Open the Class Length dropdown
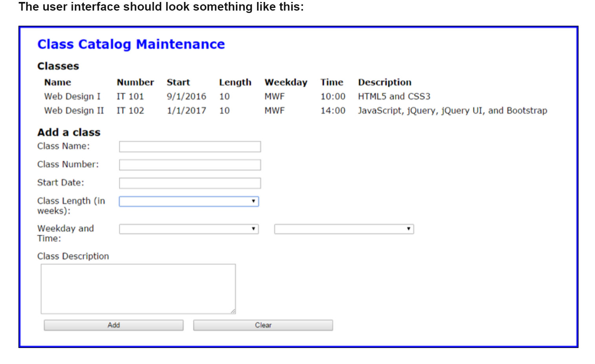 click(189, 201)
